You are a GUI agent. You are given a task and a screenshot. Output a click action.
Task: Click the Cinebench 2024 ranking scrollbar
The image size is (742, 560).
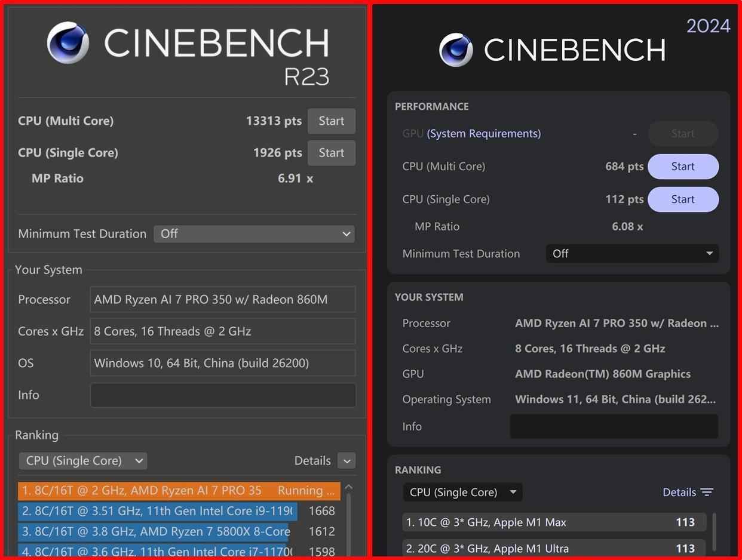coord(715,533)
